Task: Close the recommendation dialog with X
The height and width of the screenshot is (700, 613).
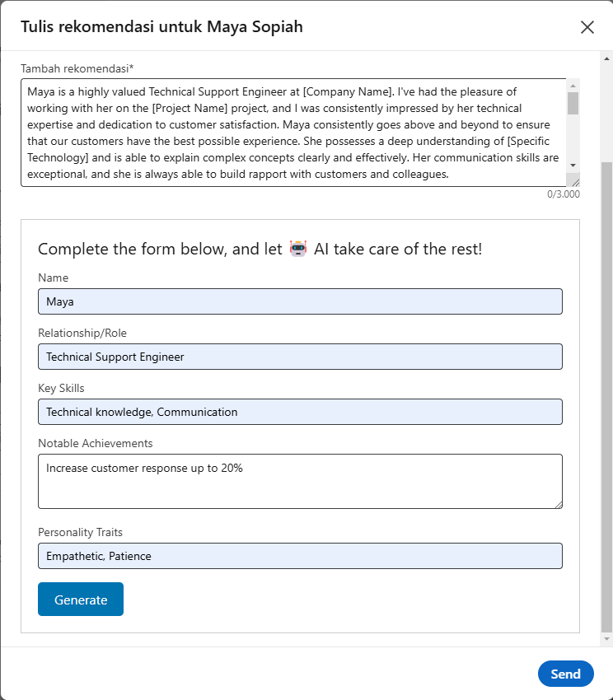Action: coord(587,27)
